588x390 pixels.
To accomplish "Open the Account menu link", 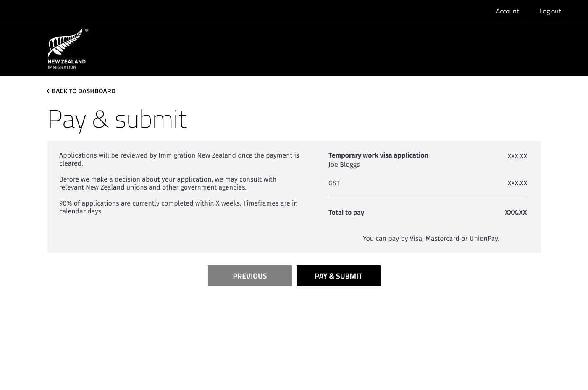I will (x=507, y=11).
